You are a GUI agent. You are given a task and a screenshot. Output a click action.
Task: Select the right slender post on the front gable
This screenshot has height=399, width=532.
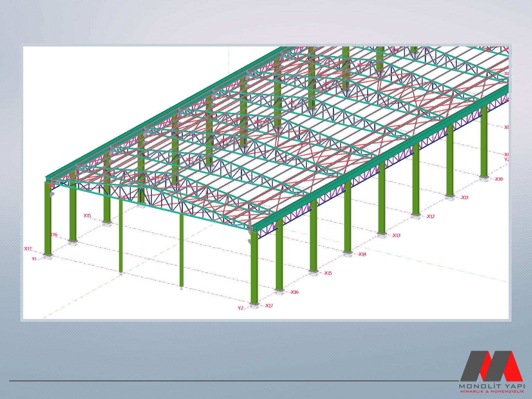click(181, 249)
